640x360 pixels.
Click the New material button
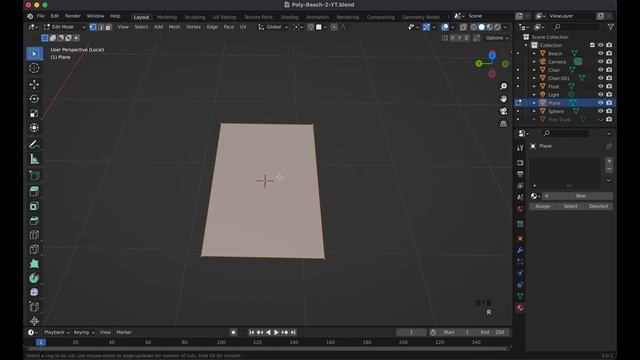(577, 196)
